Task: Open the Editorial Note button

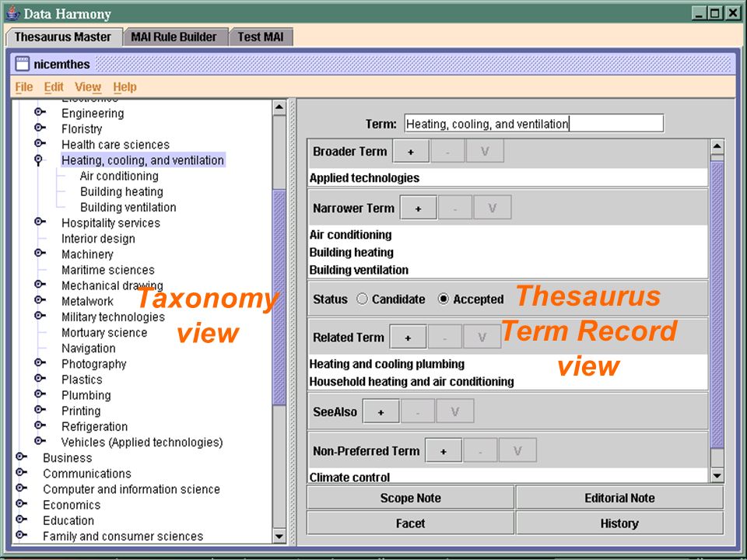Action: tap(619, 498)
